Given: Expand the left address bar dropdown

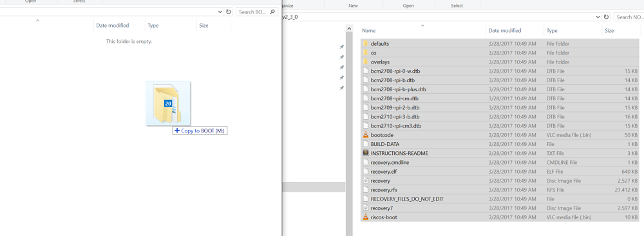Looking at the screenshot, I should [x=220, y=12].
